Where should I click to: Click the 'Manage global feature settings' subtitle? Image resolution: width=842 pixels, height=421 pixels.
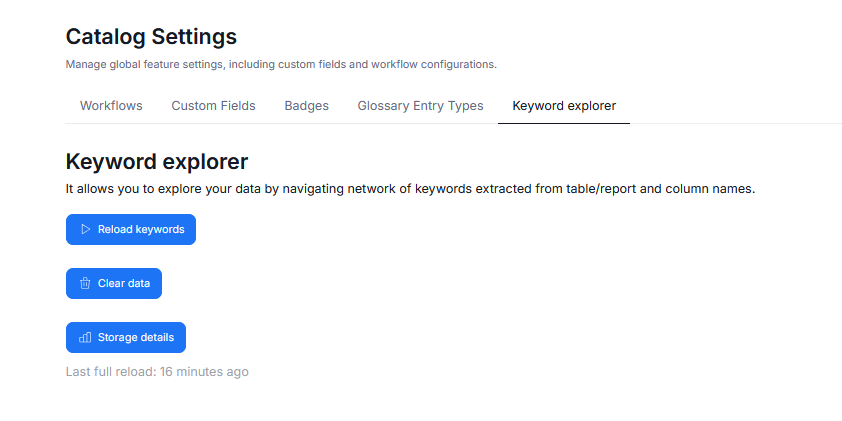click(281, 64)
